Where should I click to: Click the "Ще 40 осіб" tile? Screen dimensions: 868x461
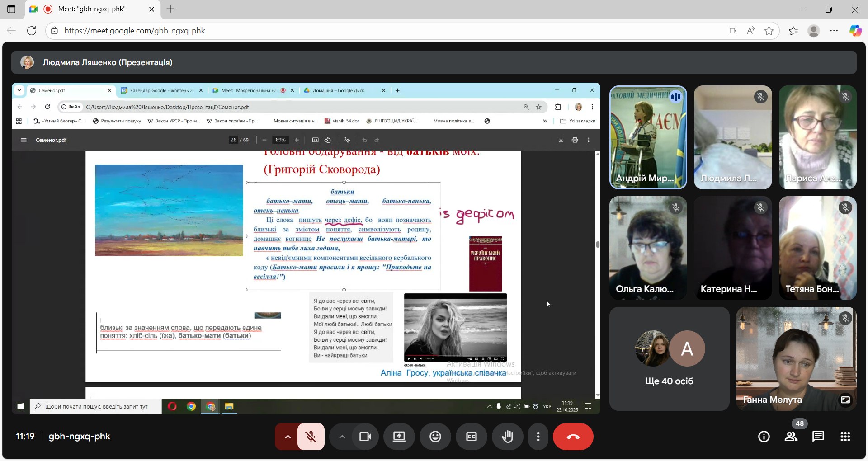pos(669,359)
